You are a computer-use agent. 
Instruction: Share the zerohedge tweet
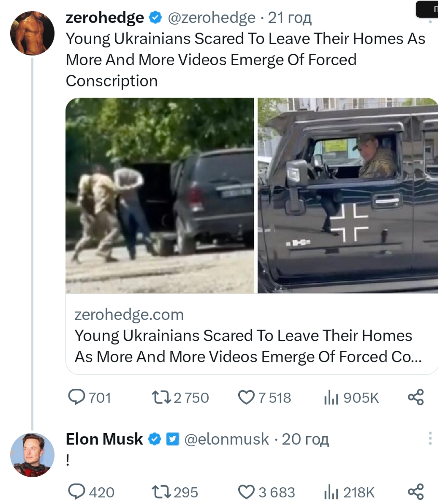coord(416,397)
